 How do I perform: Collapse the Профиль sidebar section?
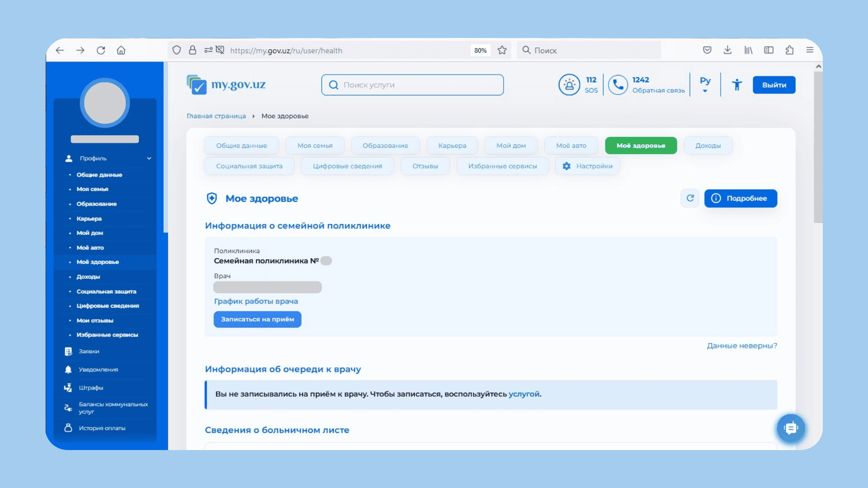149,159
